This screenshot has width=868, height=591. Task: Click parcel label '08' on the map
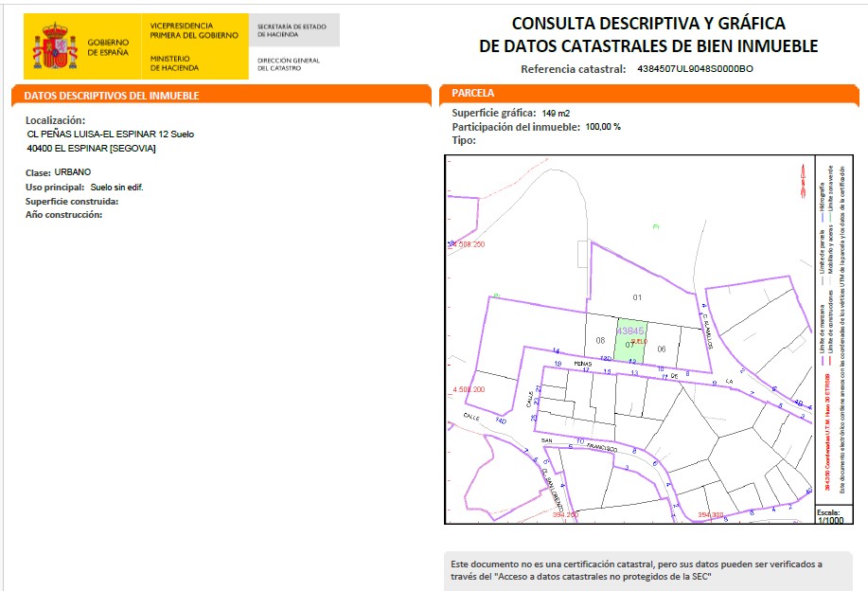click(600, 340)
